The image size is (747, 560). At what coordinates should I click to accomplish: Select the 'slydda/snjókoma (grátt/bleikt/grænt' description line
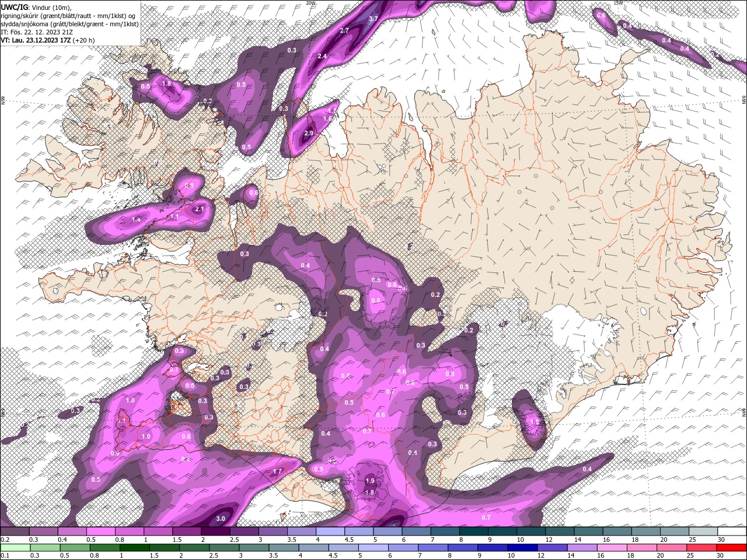(x=69, y=23)
